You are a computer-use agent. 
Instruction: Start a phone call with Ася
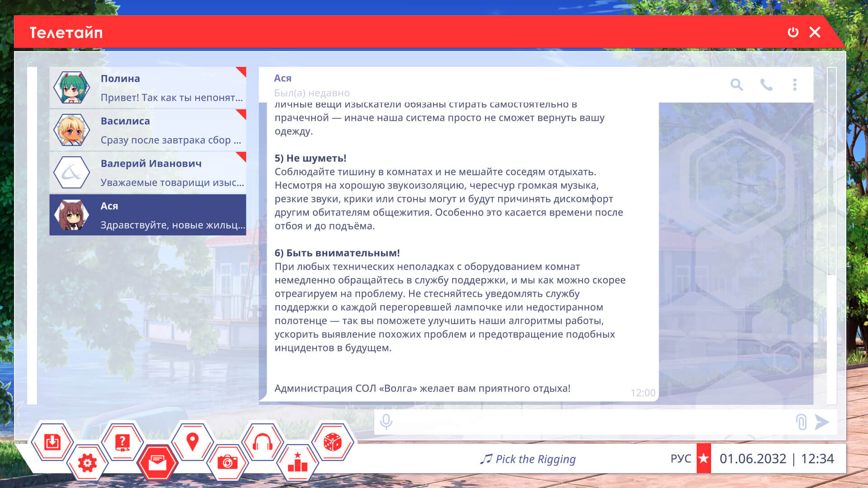coord(766,84)
